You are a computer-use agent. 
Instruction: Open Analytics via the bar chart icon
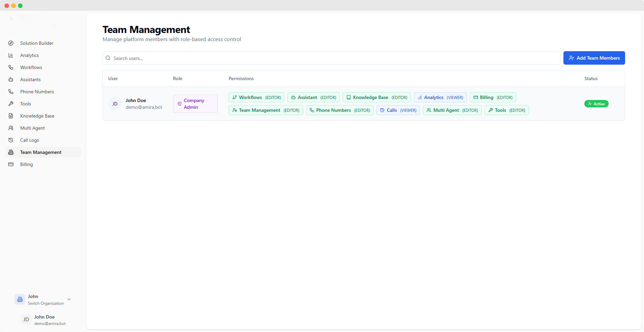[x=11, y=55]
